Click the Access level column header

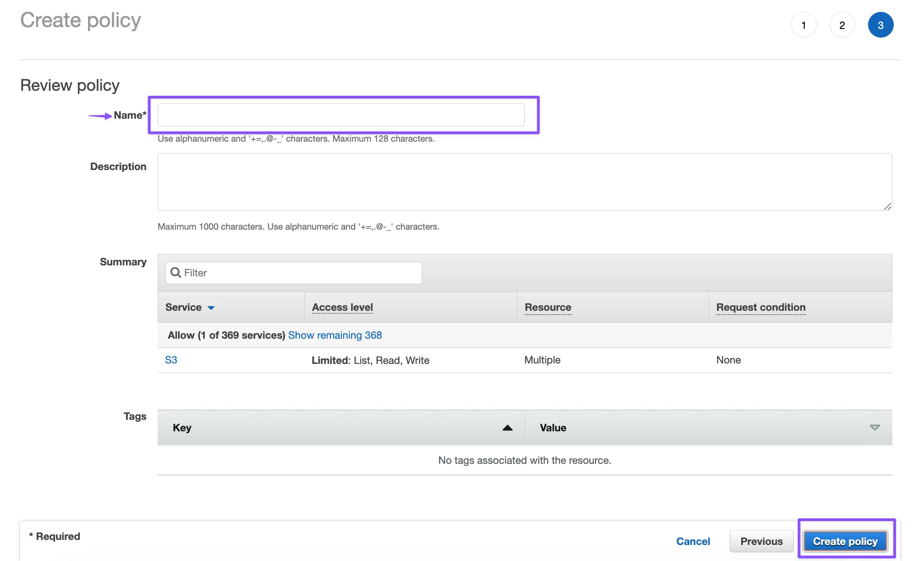click(342, 307)
